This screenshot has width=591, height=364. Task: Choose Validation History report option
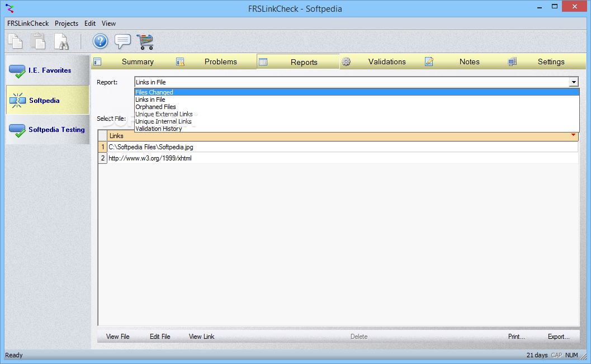point(357,129)
